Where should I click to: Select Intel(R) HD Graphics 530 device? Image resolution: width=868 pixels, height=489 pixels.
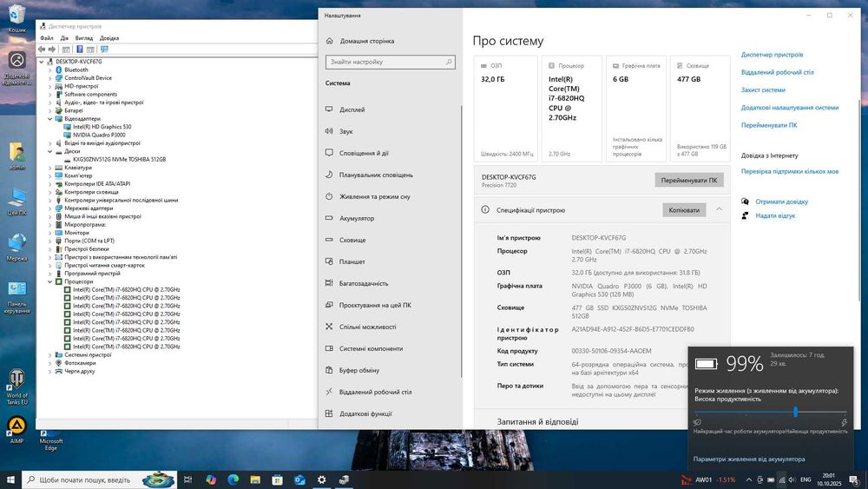pyautogui.click(x=102, y=127)
